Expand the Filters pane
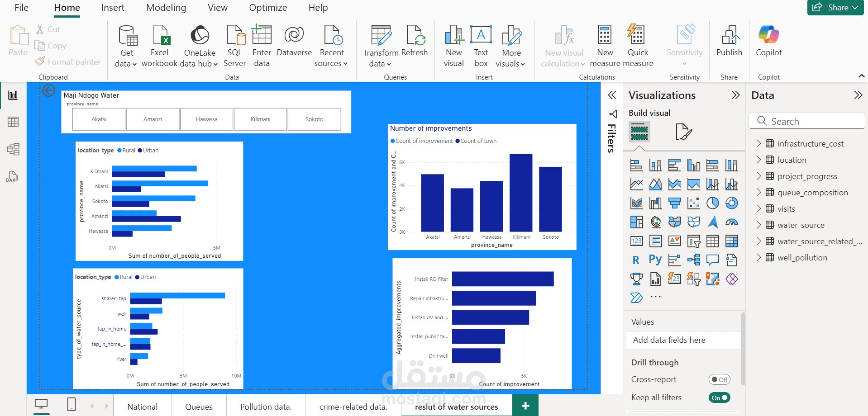This screenshot has height=416, width=868. coord(612,95)
